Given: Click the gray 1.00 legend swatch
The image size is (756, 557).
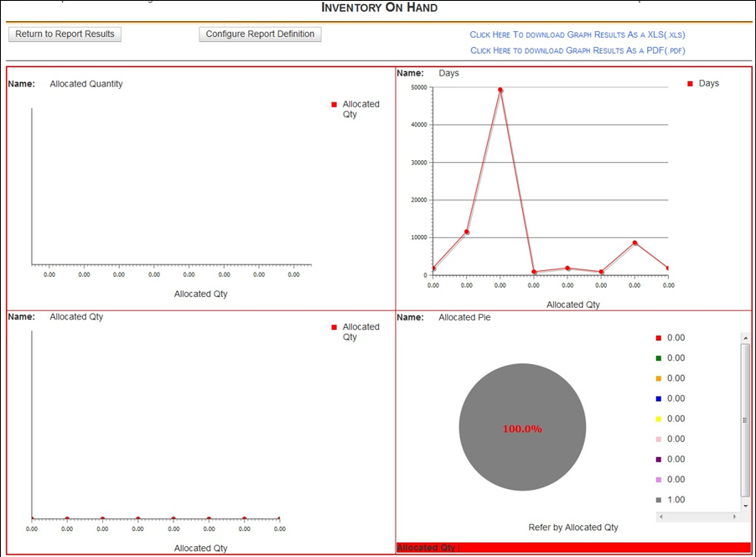Looking at the screenshot, I should click(659, 500).
